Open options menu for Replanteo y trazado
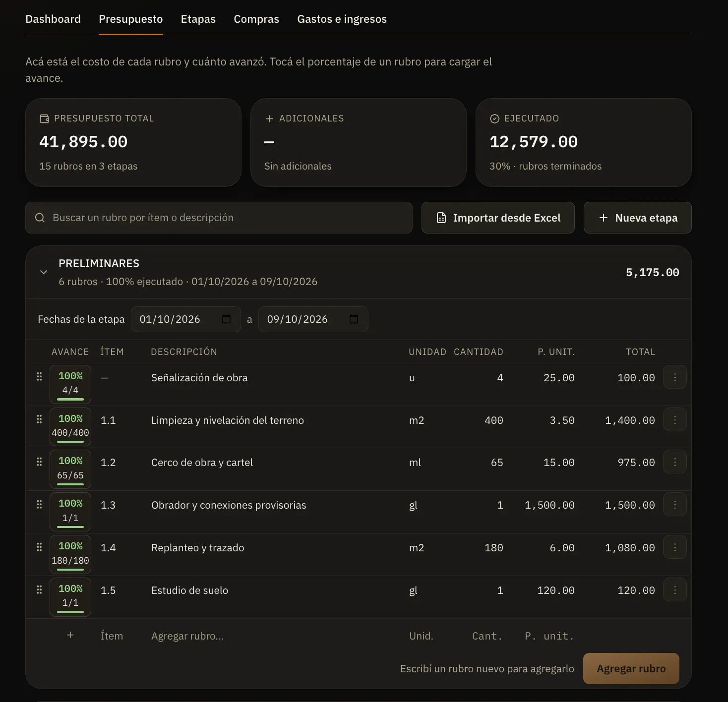The height and width of the screenshot is (702, 728). coord(675,547)
